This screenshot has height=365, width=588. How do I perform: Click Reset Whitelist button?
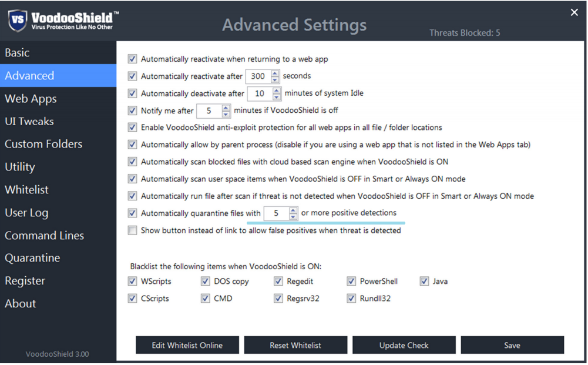click(x=295, y=345)
